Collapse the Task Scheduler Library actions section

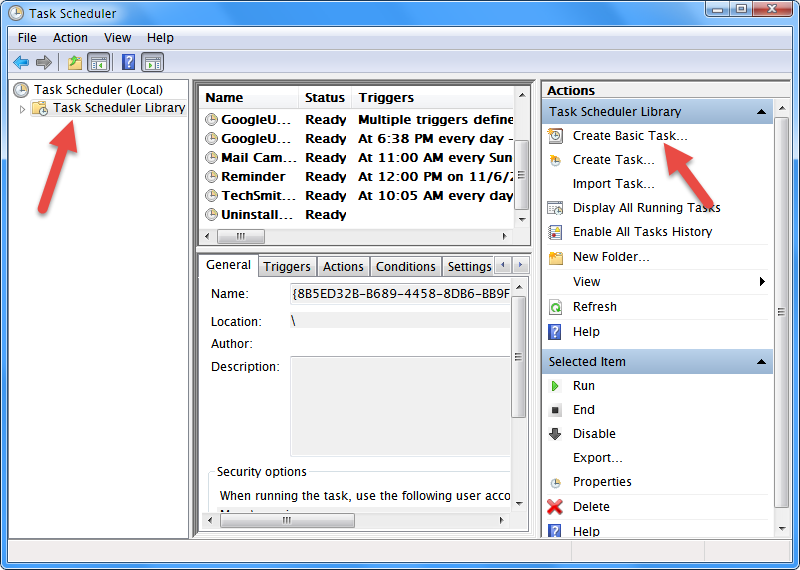point(761,112)
